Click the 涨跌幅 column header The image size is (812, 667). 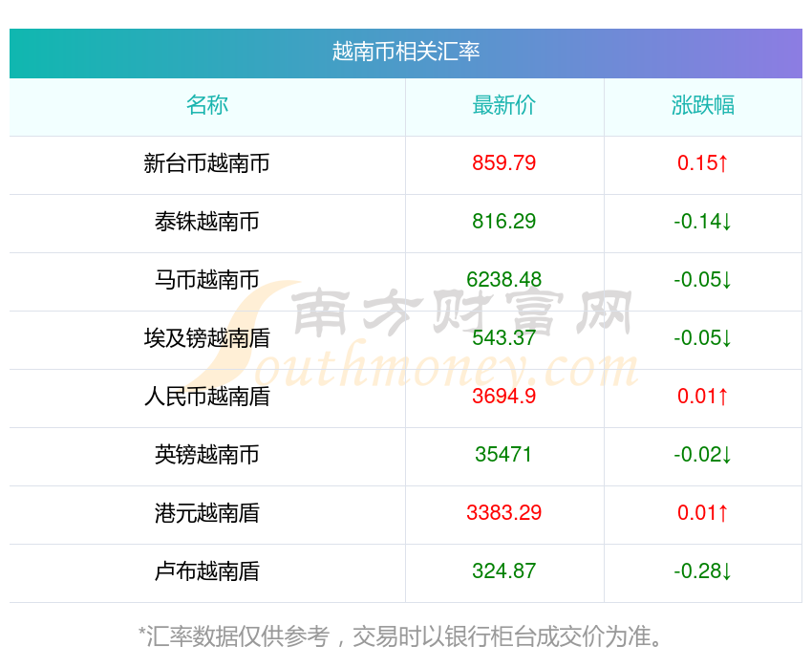pos(703,105)
